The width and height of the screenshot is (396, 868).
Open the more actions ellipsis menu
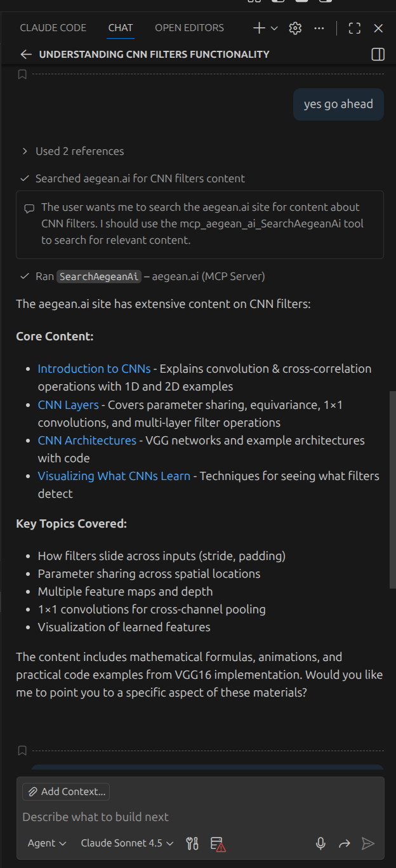[319, 28]
